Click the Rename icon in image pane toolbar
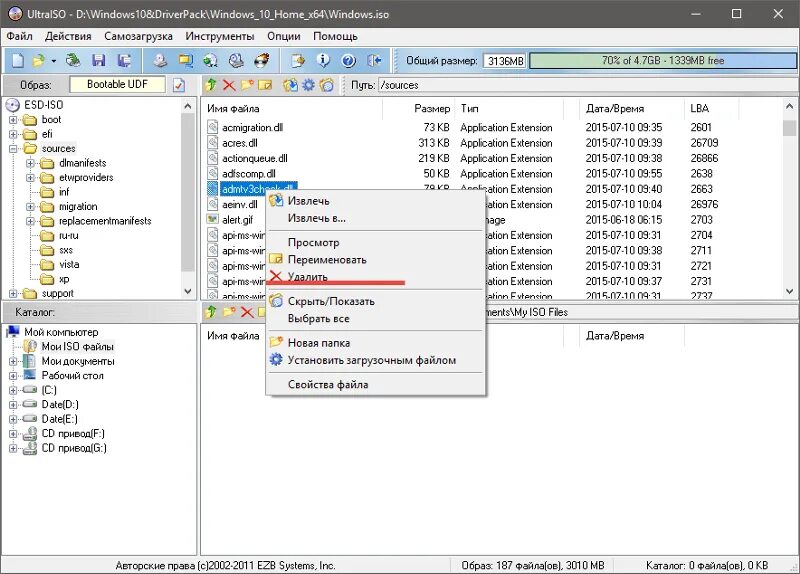This screenshot has width=800, height=574. coord(265,85)
